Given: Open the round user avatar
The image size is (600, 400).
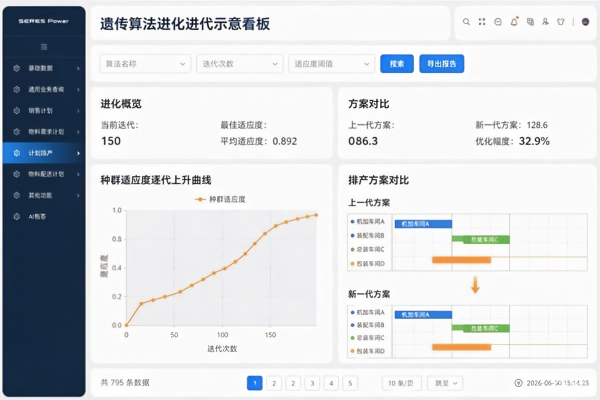Looking at the screenshot, I should tap(585, 22).
